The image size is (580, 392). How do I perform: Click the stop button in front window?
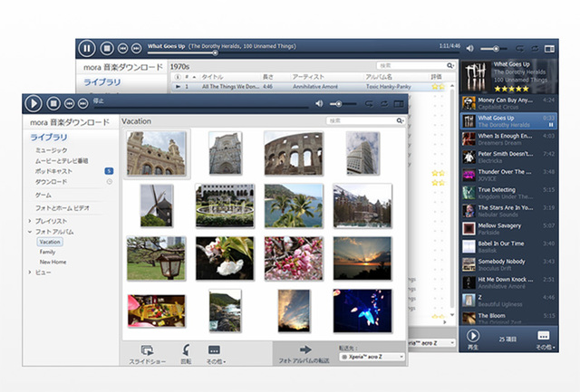[x=54, y=104]
